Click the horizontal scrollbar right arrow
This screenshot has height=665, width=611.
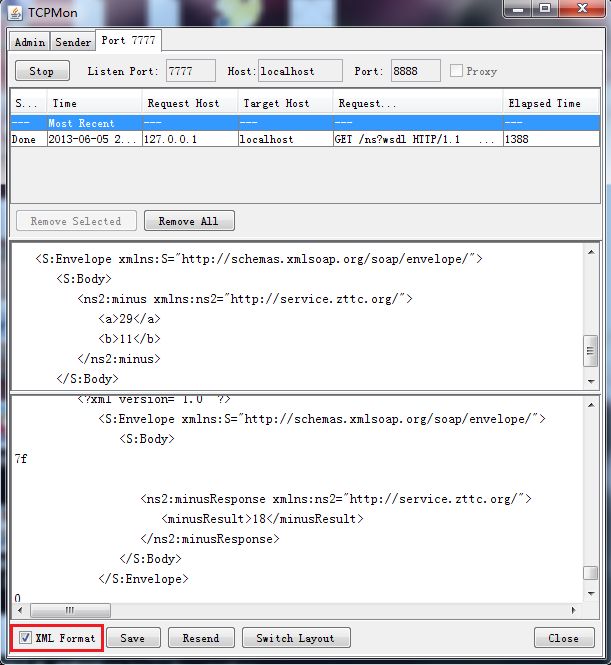[x=573, y=610]
